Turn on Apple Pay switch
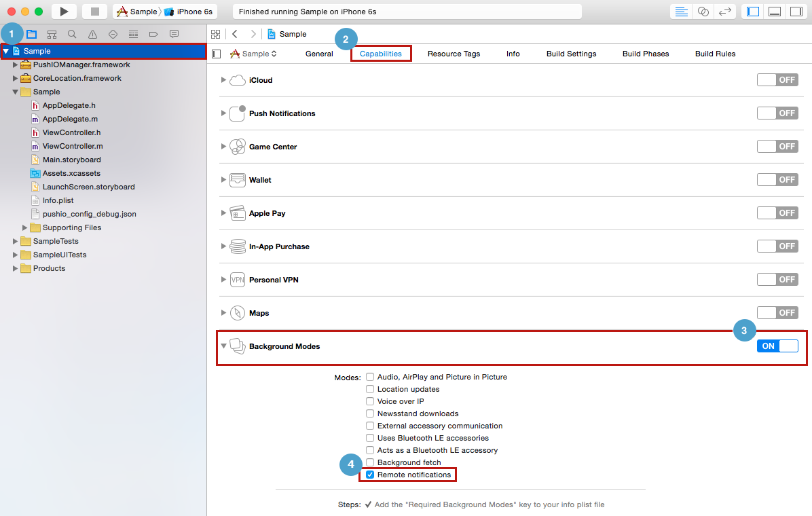Viewport: 812px width, 516px height. tap(777, 213)
